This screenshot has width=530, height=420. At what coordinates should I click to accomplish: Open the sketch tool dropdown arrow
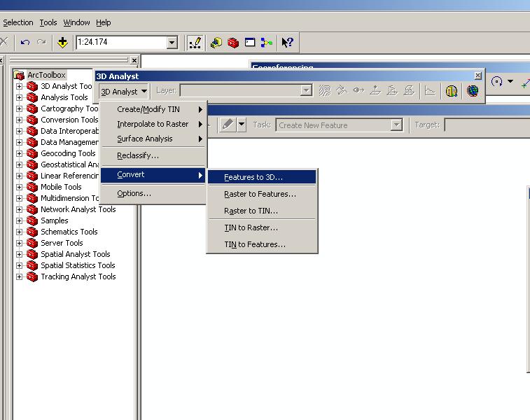[x=242, y=125]
